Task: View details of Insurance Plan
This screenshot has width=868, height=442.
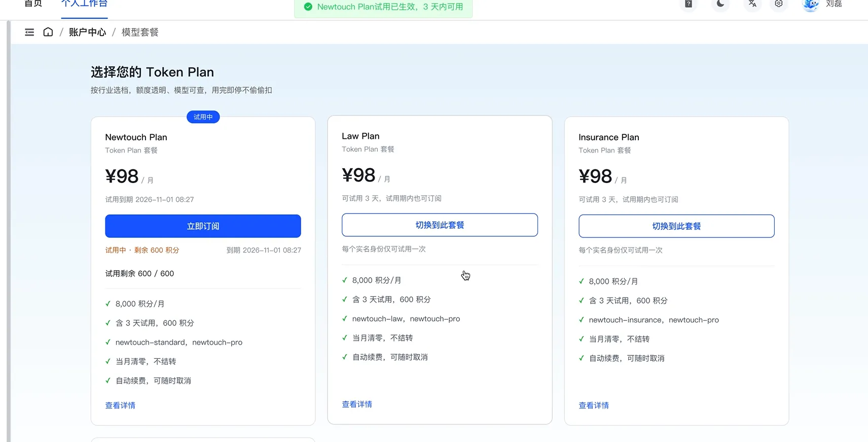Action: coord(594,406)
